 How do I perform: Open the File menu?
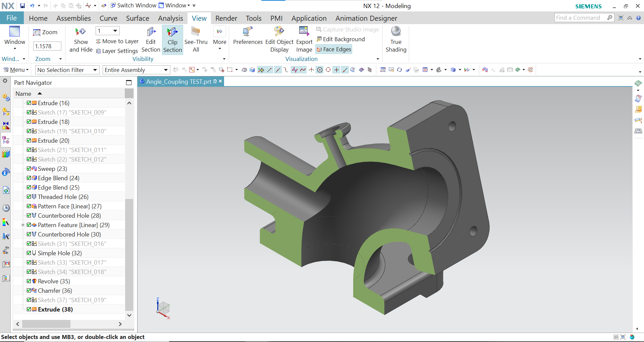12,18
